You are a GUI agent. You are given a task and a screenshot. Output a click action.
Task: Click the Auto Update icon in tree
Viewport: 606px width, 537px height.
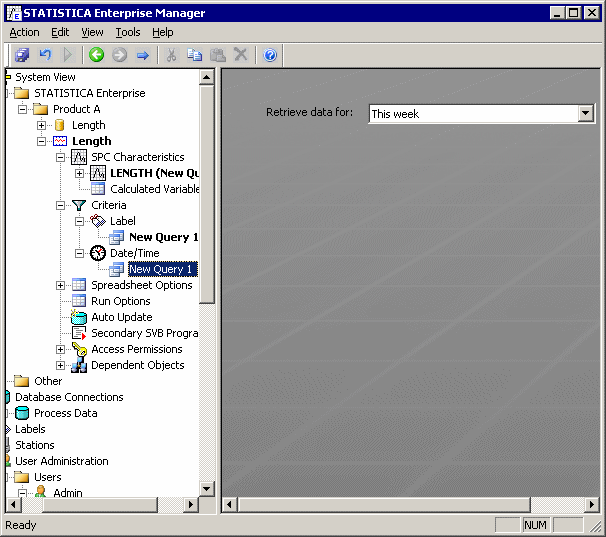pyautogui.click(x=79, y=317)
